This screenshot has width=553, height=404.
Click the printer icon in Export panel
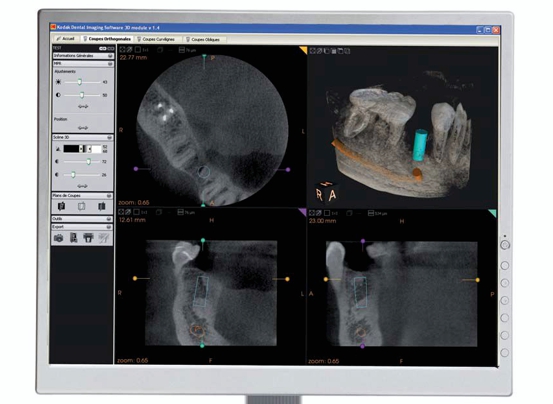(88, 238)
